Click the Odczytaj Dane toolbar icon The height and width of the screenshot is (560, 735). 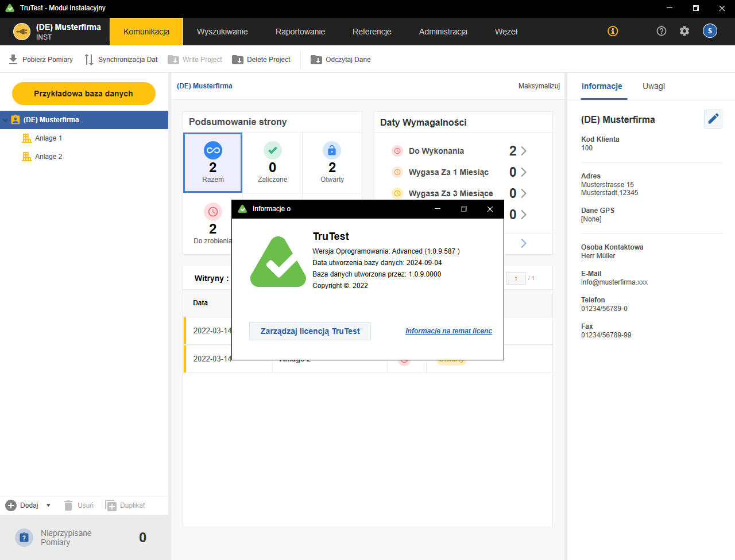316,60
